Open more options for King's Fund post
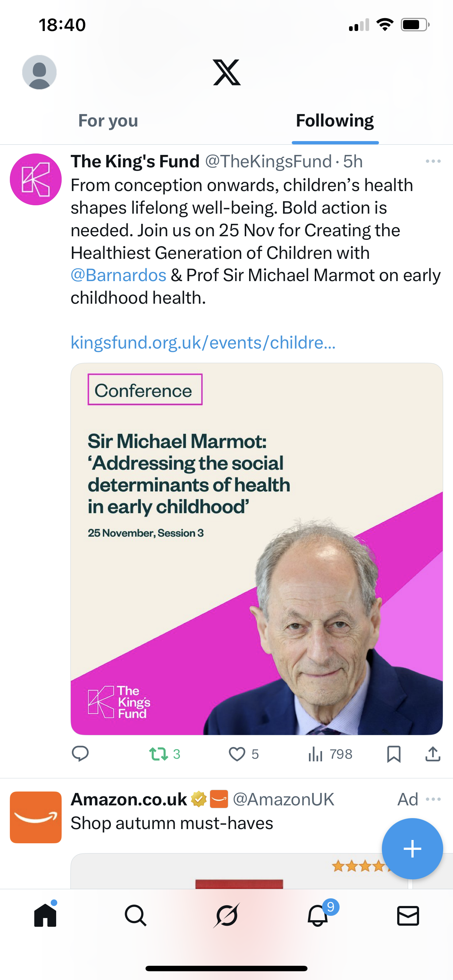 pyautogui.click(x=433, y=162)
